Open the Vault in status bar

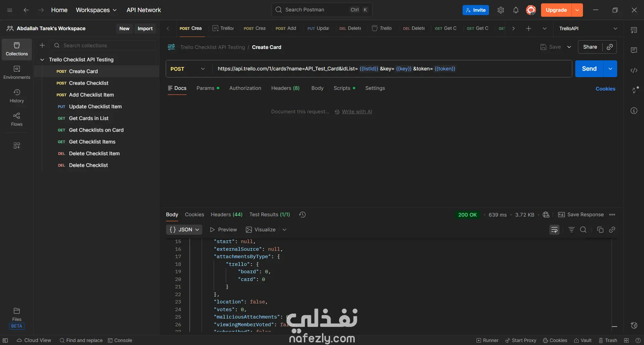(583, 340)
